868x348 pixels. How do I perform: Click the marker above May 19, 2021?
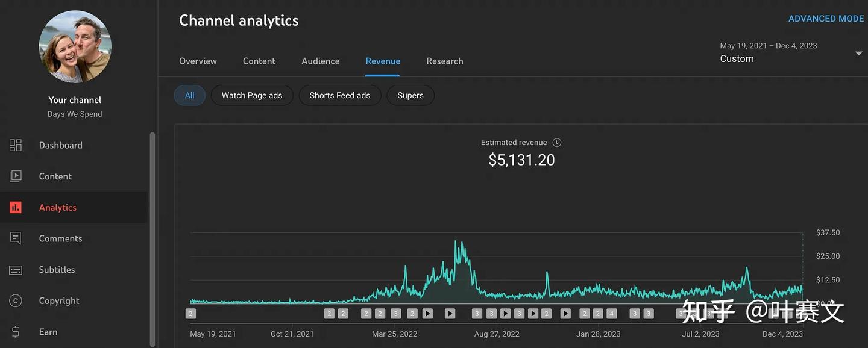click(191, 314)
